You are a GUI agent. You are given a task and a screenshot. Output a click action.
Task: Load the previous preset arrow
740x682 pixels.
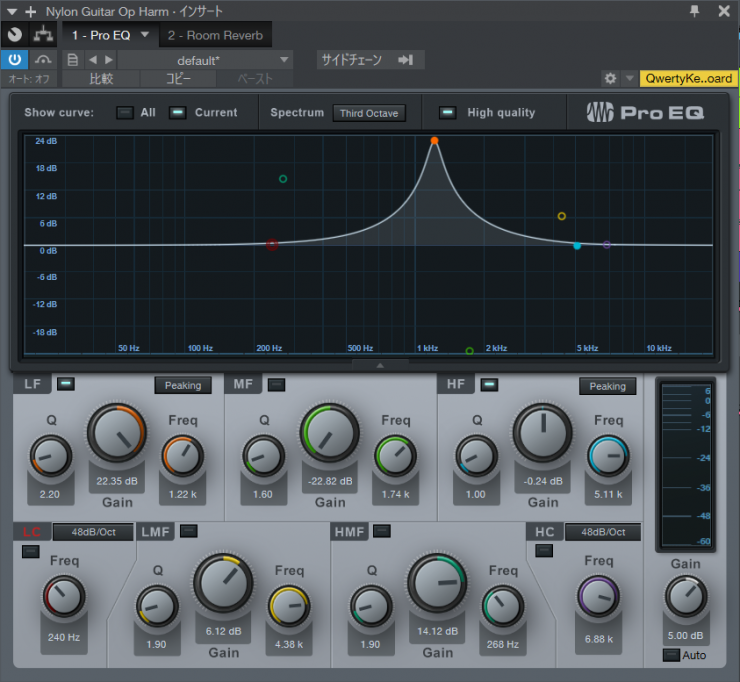tap(93, 60)
